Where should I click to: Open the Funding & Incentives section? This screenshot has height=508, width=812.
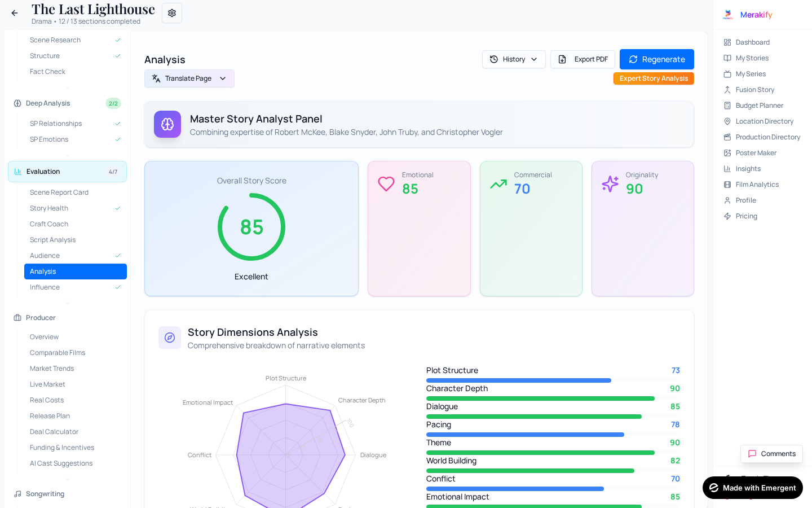pos(76,448)
